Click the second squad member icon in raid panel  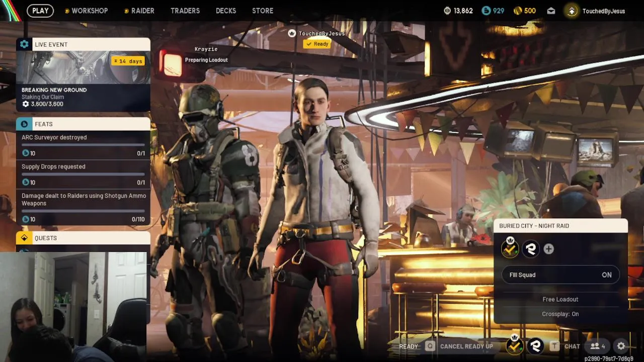[530, 248]
